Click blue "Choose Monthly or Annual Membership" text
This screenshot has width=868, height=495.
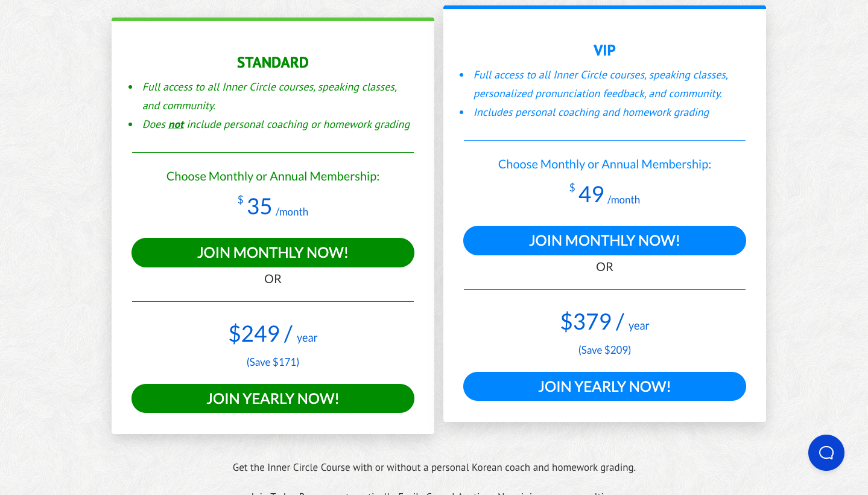(604, 164)
